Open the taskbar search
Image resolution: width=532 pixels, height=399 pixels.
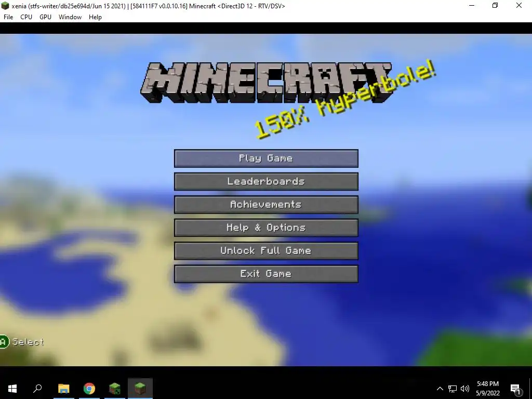pos(37,389)
